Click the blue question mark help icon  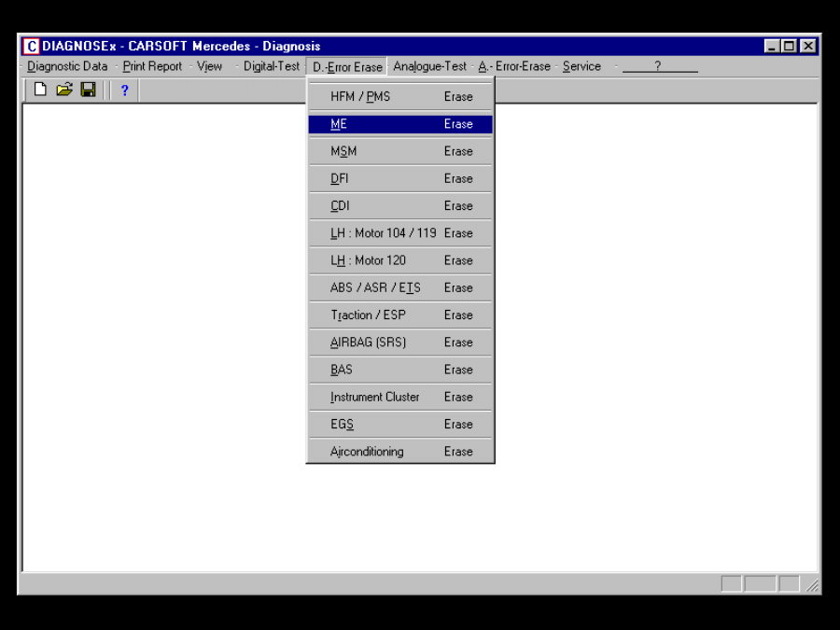coord(124,91)
